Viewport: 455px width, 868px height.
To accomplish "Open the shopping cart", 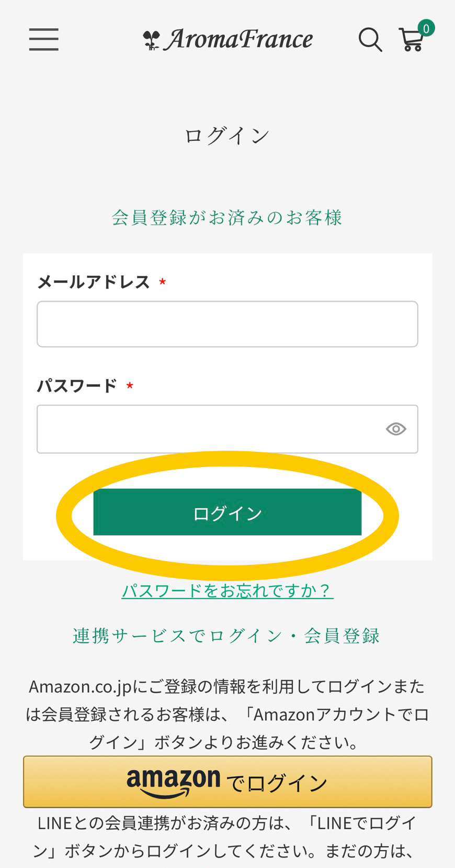I will (x=411, y=41).
